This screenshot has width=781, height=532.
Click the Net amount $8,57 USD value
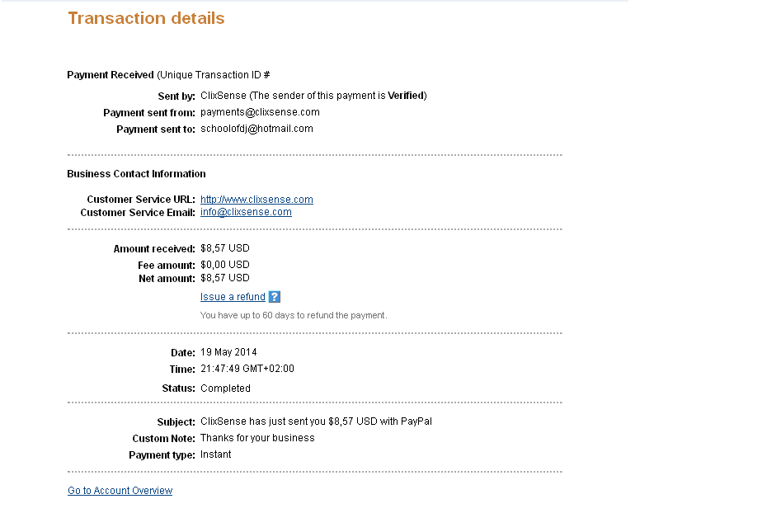(x=224, y=278)
